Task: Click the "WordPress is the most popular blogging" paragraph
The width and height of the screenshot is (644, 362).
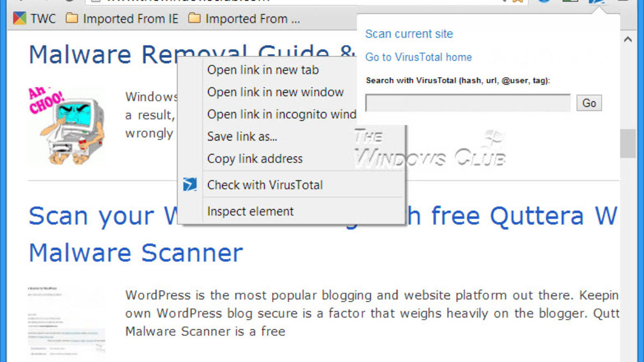Action: (x=372, y=313)
